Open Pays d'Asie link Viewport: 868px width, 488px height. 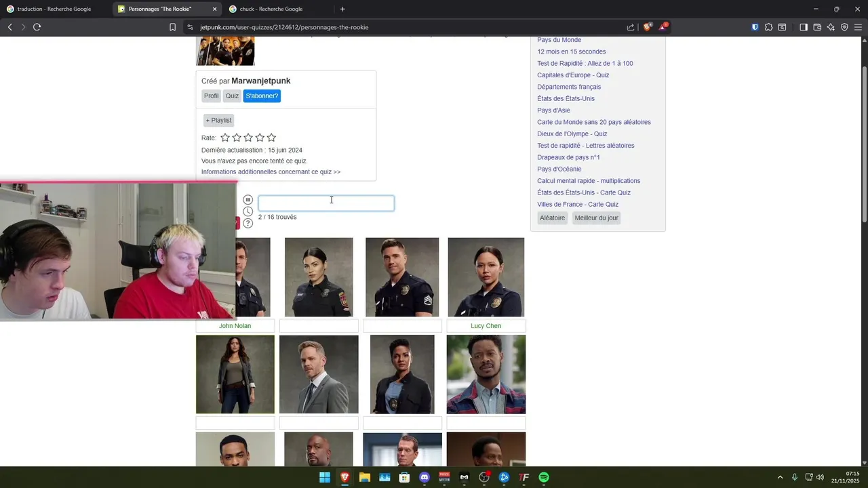(553, 110)
